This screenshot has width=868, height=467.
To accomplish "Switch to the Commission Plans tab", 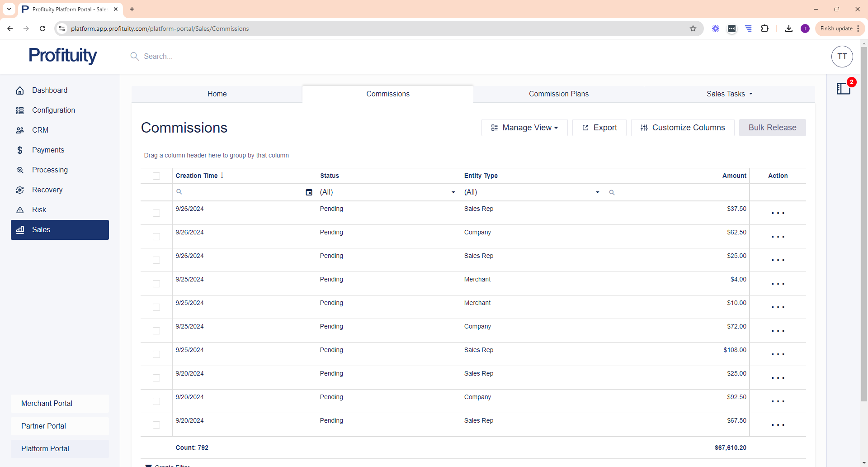I will pyautogui.click(x=559, y=94).
